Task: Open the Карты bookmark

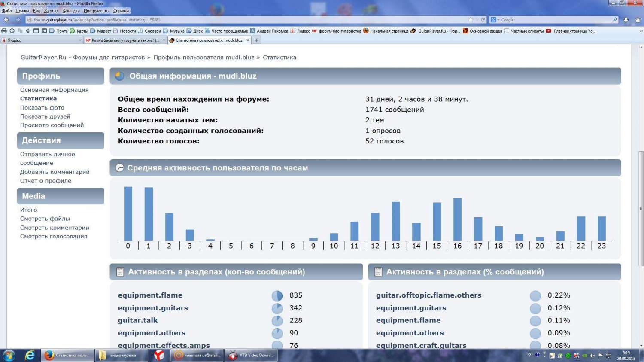Action: coord(79,31)
